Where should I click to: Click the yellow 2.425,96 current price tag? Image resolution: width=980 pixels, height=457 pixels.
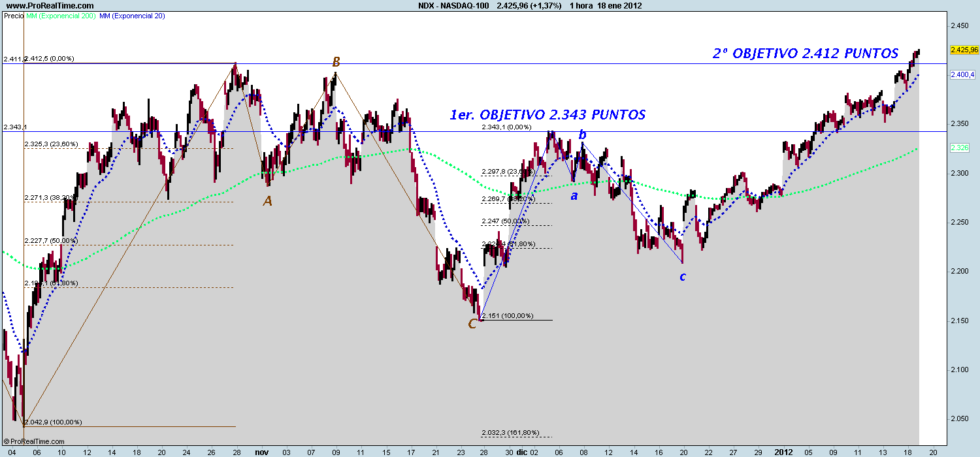964,50
